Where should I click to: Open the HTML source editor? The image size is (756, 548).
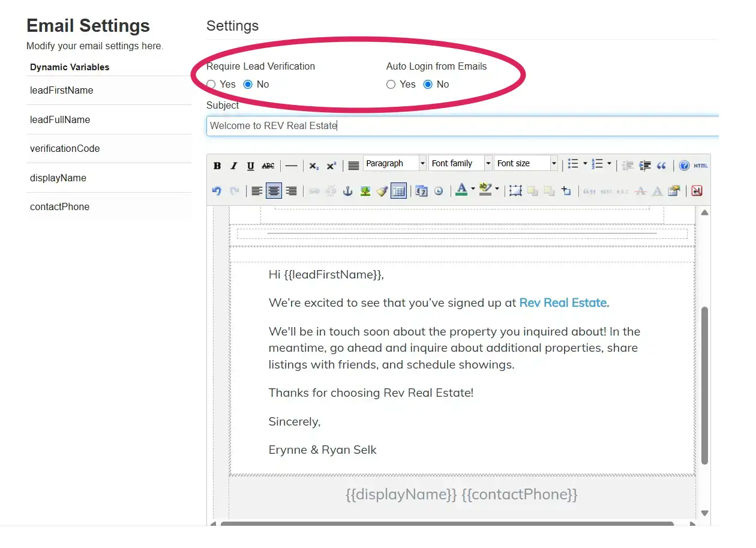coord(701,166)
